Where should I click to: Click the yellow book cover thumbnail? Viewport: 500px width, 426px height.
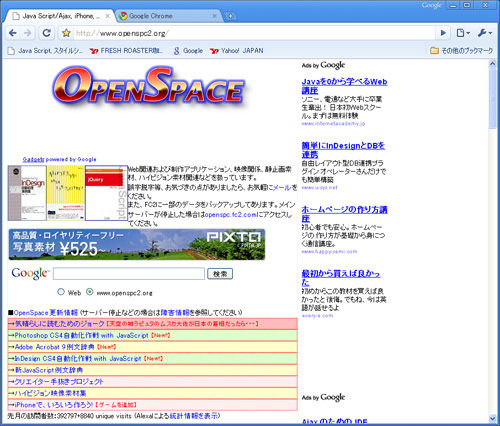65,193
